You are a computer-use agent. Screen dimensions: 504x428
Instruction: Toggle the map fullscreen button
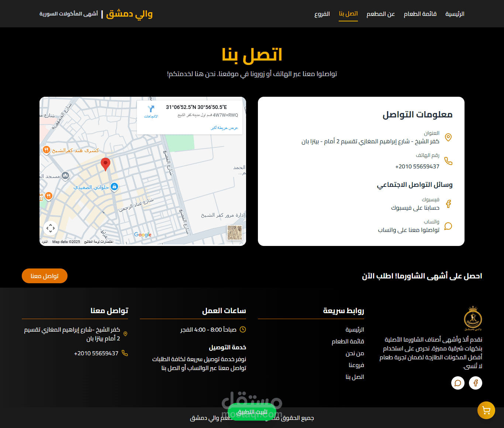pyautogui.click(x=51, y=228)
